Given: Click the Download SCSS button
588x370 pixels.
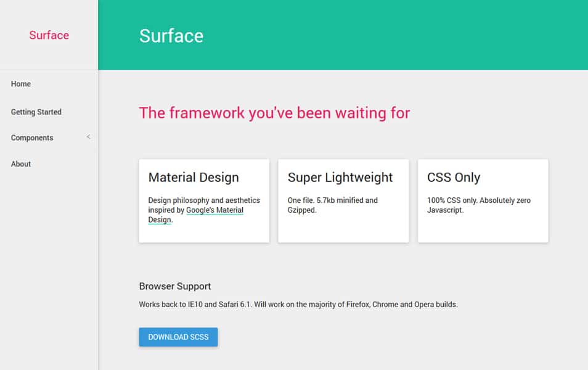Looking at the screenshot, I should [x=178, y=337].
